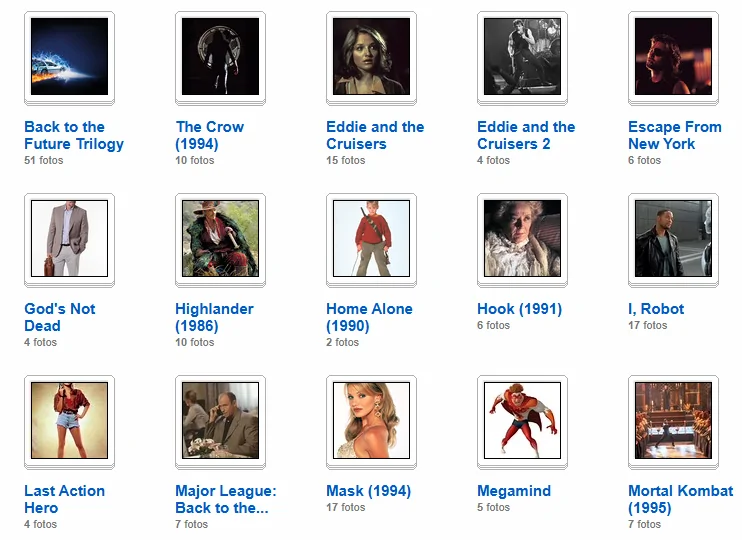
Task: Select the Highlander (1986) album cover image
Action: pos(221,239)
